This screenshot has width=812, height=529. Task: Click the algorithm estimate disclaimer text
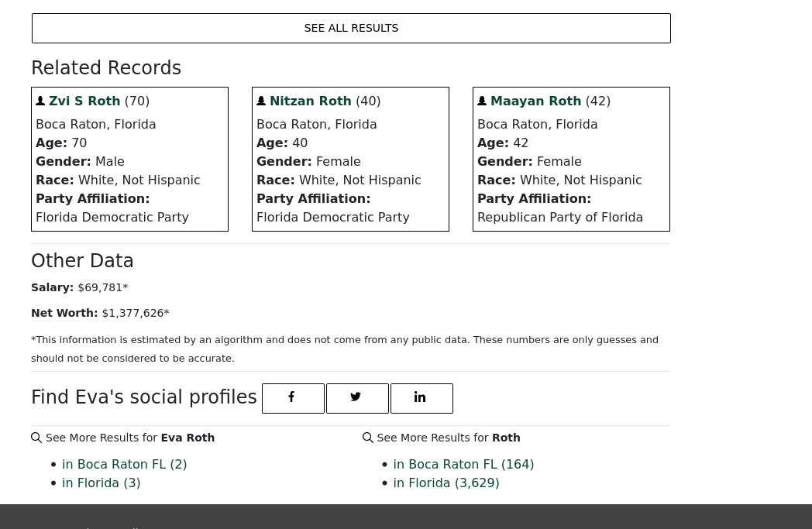coord(344,349)
